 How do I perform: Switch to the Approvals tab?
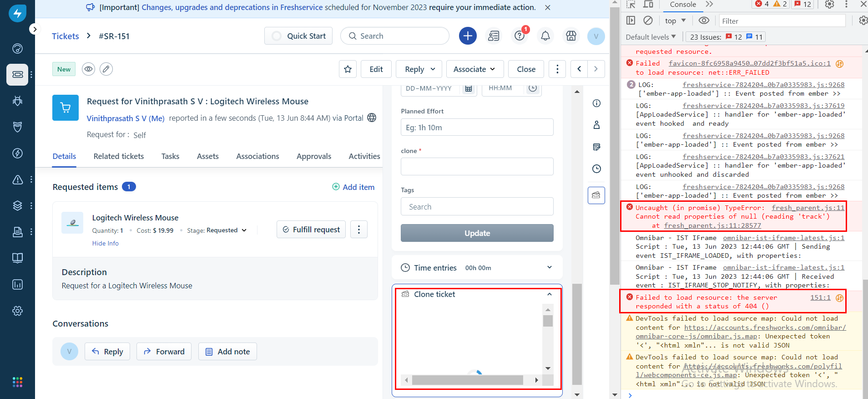click(x=314, y=156)
